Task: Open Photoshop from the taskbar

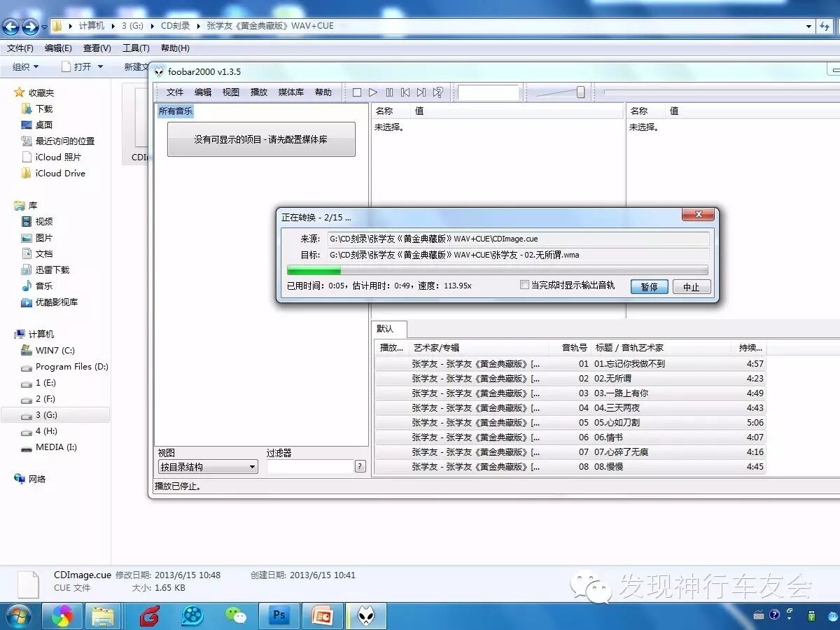Action: click(279, 615)
